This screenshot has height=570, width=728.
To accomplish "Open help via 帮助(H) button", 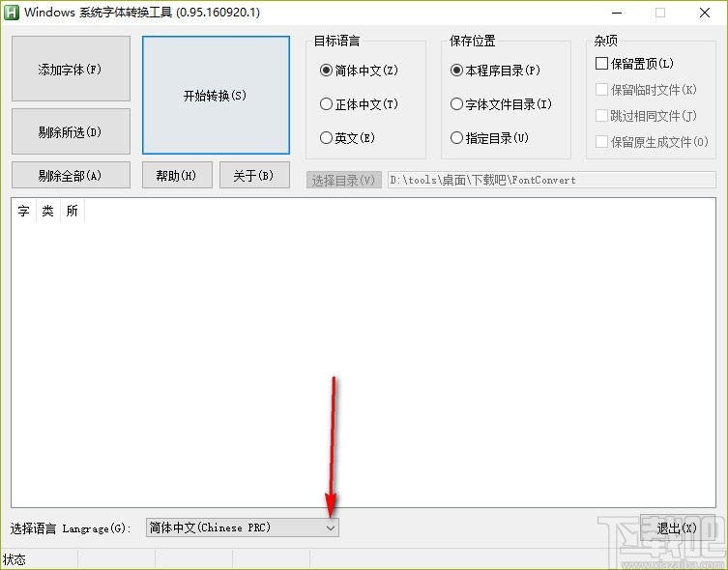I will tap(177, 175).
